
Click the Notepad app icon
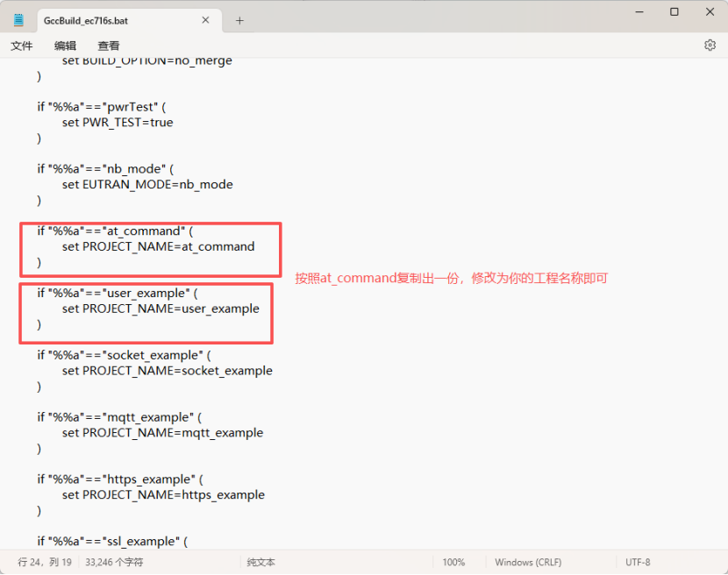(18, 20)
